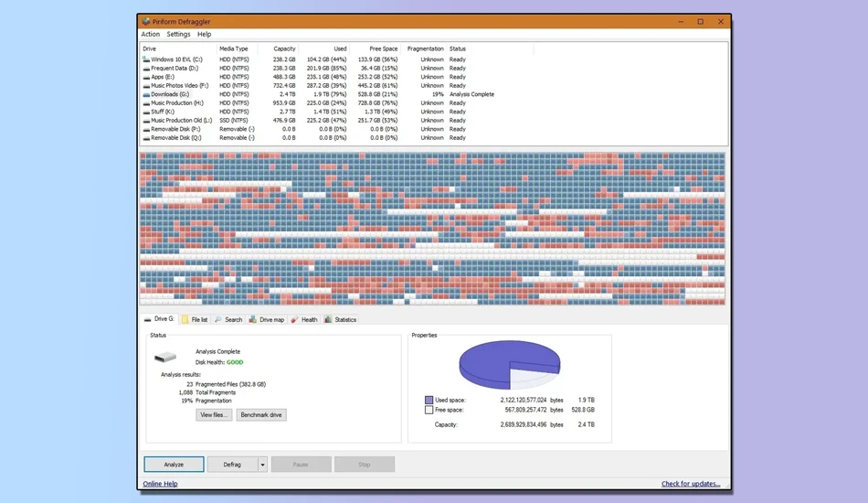Click the Analyze button
868x503 pixels.
[x=174, y=465]
